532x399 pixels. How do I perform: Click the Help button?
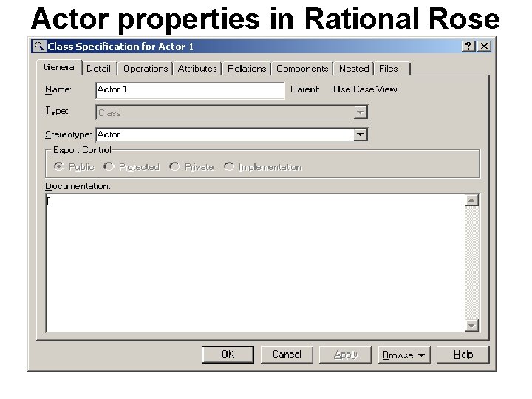point(463,355)
